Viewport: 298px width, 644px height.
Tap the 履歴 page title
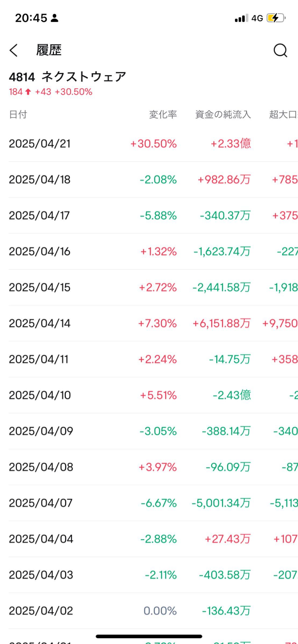click(x=49, y=50)
